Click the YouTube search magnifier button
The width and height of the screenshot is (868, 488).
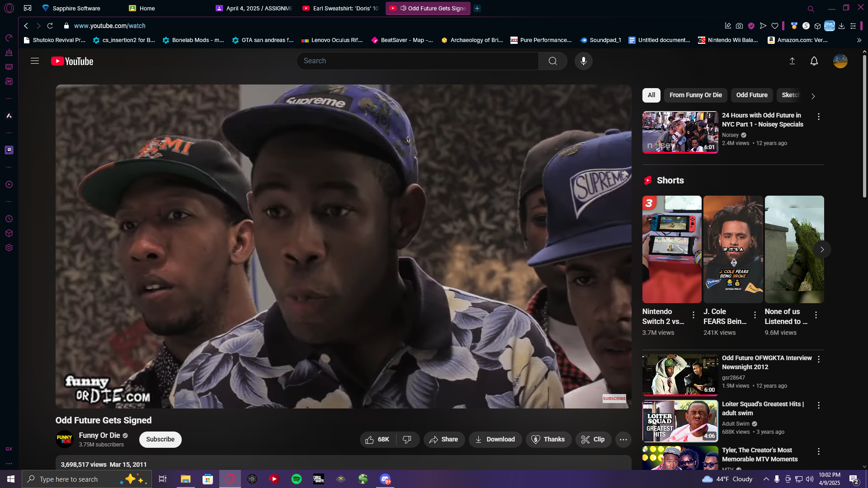(x=552, y=61)
